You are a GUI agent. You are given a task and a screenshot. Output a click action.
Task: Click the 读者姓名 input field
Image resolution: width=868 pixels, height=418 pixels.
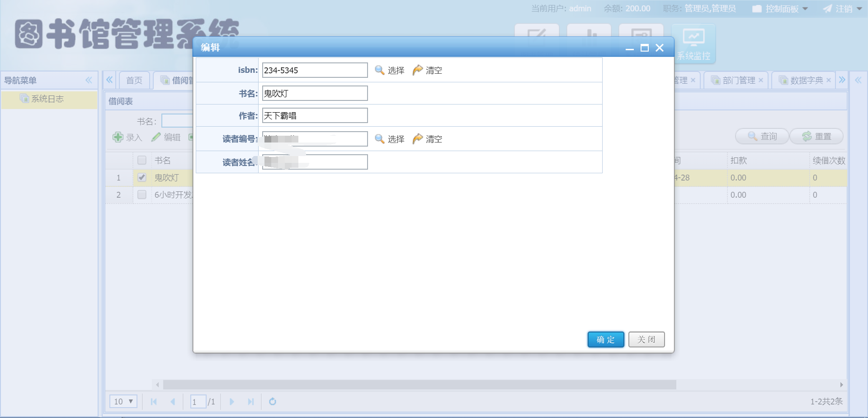315,162
